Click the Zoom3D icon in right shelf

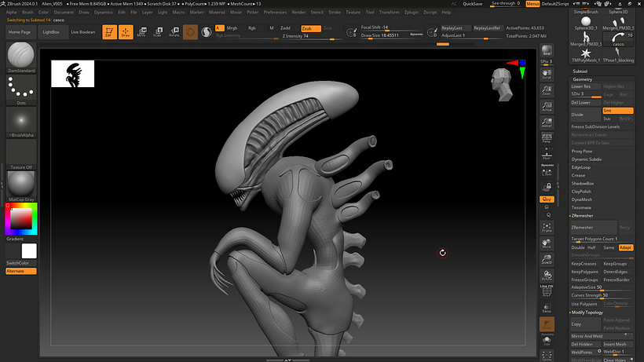[547, 259]
